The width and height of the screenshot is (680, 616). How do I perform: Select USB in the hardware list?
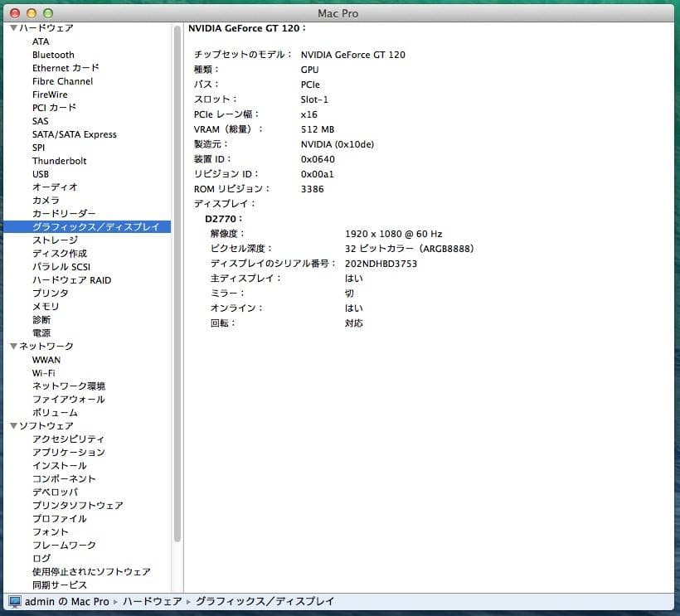click(41, 174)
